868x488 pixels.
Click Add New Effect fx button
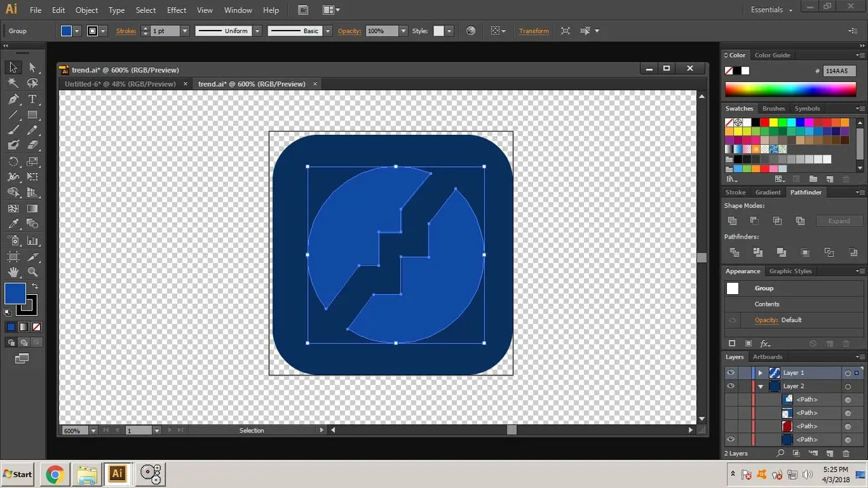[x=765, y=344]
